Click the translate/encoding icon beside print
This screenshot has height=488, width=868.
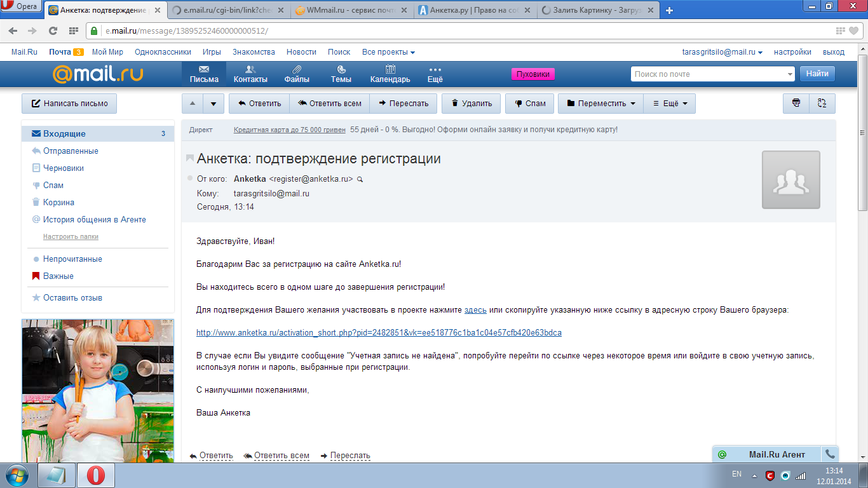click(822, 104)
